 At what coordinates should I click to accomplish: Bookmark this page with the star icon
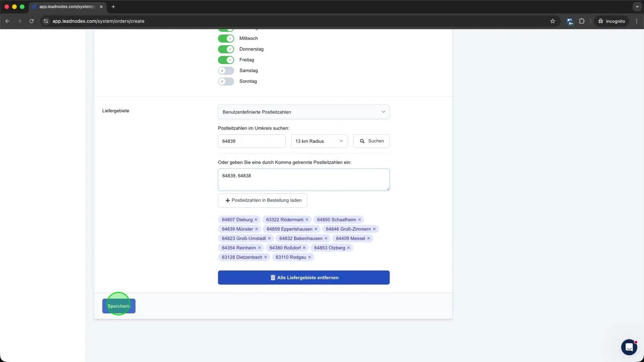point(553,21)
